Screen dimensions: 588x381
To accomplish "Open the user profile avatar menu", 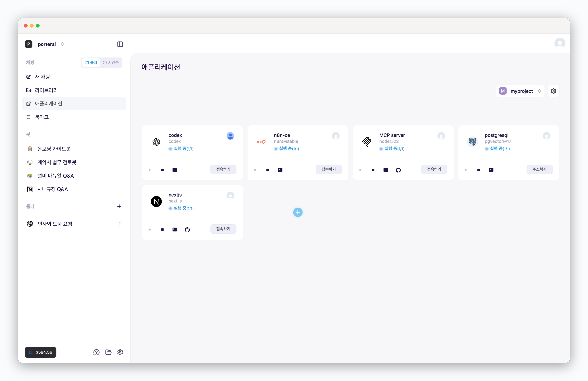I will tap(560, 44).
